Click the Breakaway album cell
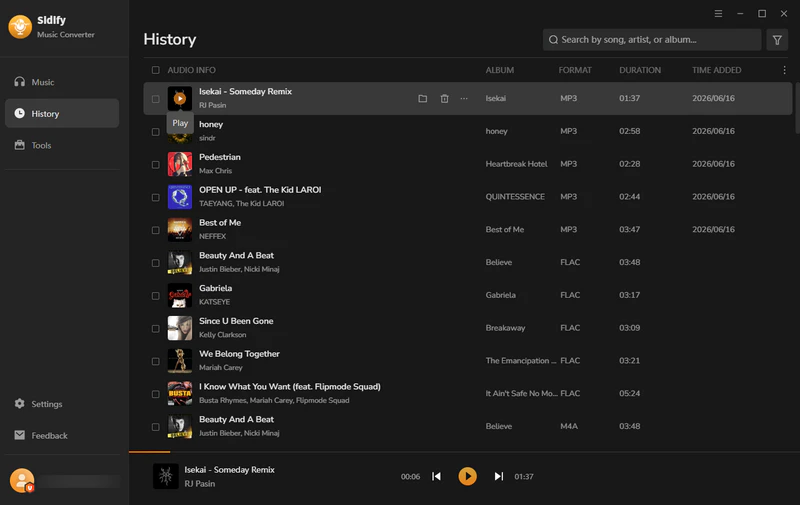The height and width of the screenshot is (505, 800). 505,328
